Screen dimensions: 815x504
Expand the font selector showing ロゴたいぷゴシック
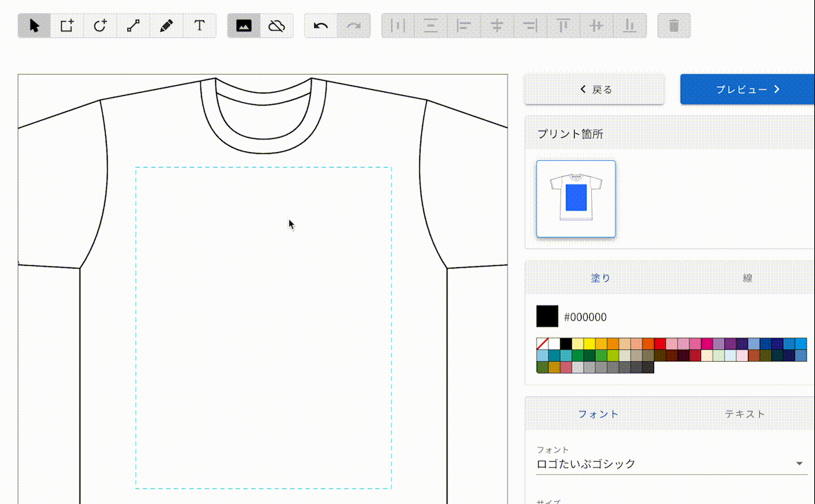(x=801, y=464)
